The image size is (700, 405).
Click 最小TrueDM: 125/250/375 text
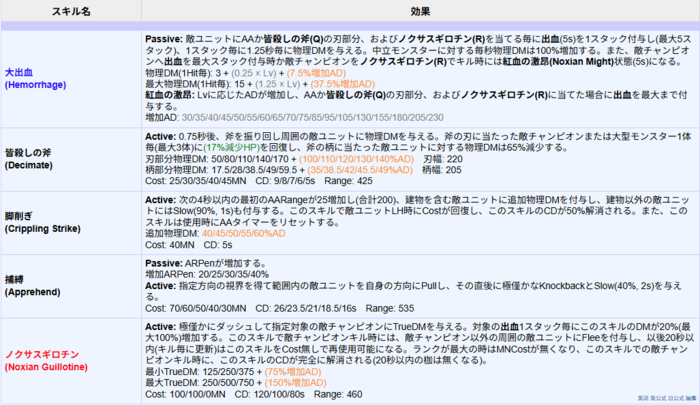pyautogui.click(x=199, y=372)
